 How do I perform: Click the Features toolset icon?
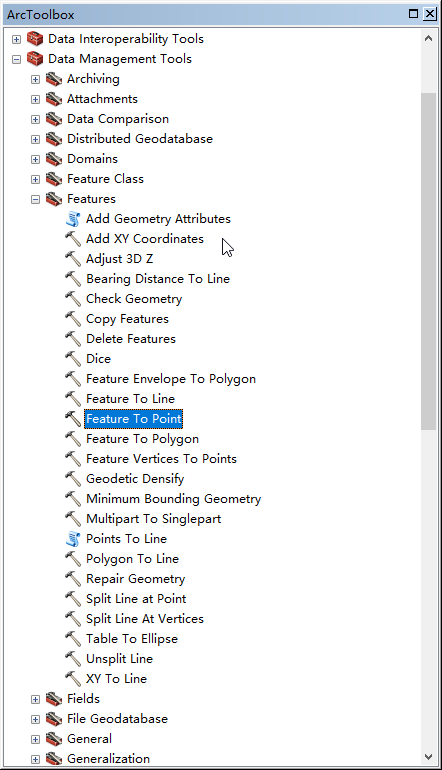[x=54, y=199]
